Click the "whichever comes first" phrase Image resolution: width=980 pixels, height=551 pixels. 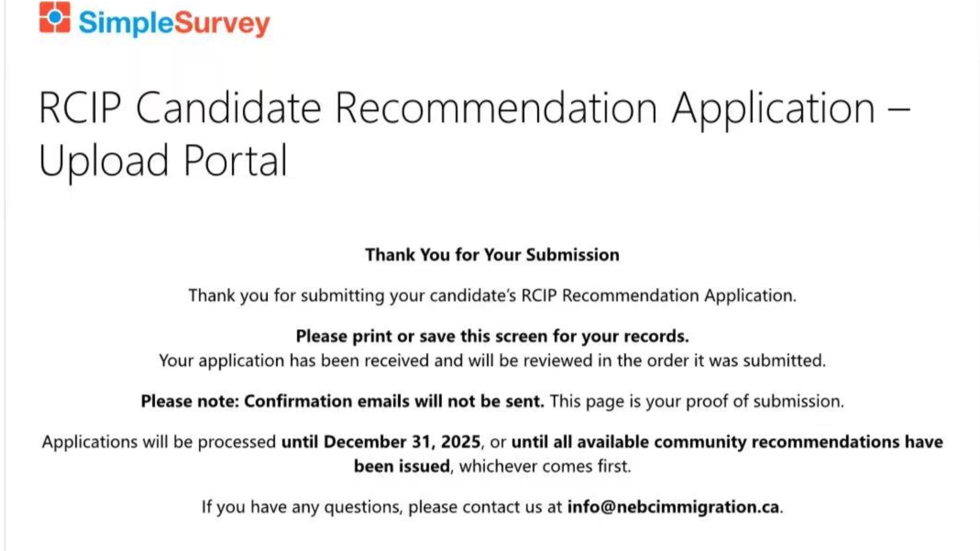point(545,466)
